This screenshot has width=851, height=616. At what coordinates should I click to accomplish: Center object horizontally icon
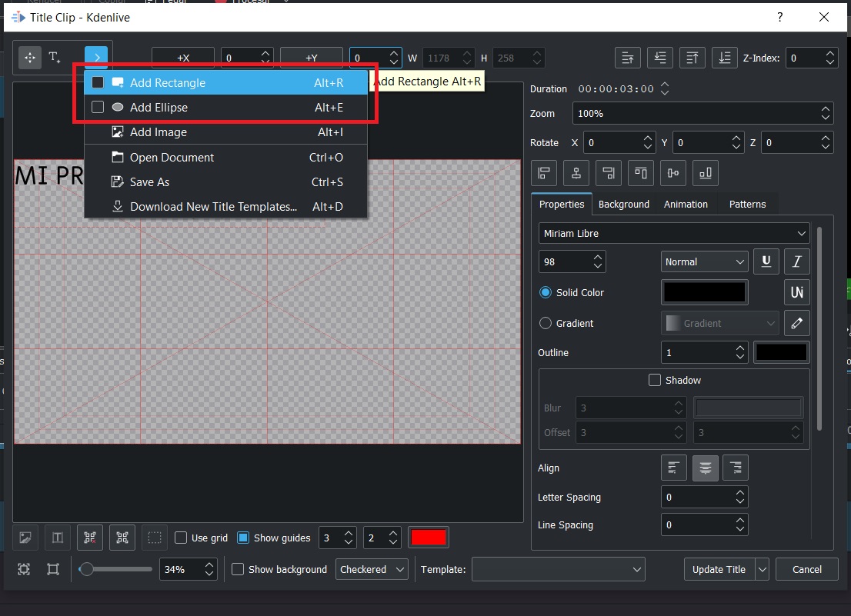click(576, 173)
